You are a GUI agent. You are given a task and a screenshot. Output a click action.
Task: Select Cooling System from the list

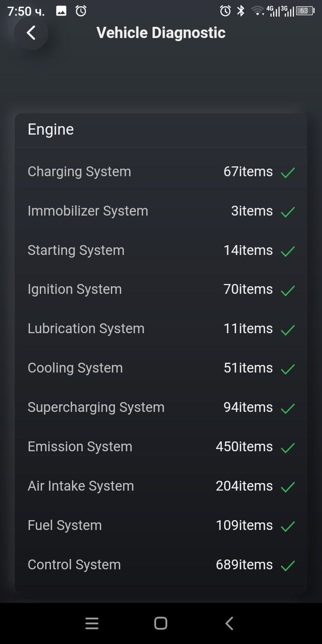[161, 368]
